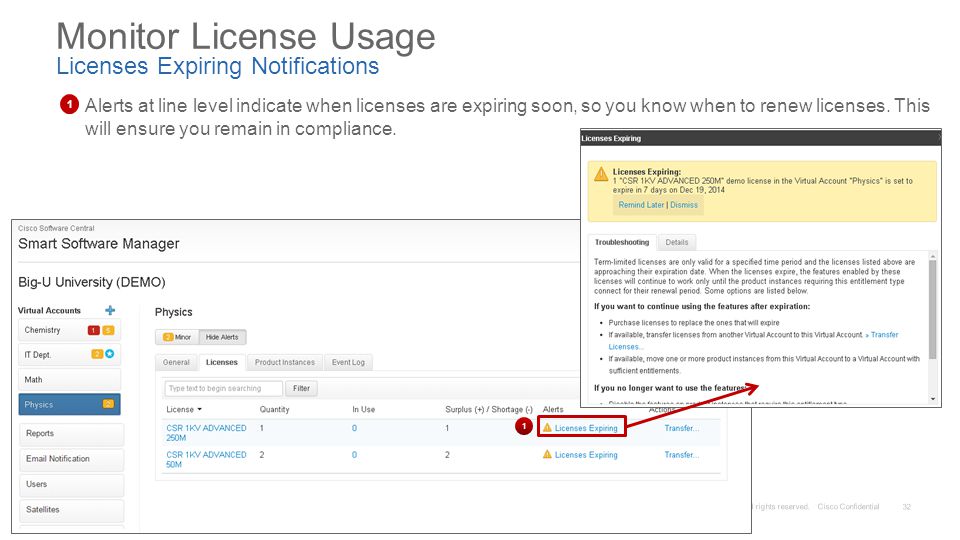Screen dimensions: 960x540
Task: Click the Minor alerts button
Action: click(177, 337)
